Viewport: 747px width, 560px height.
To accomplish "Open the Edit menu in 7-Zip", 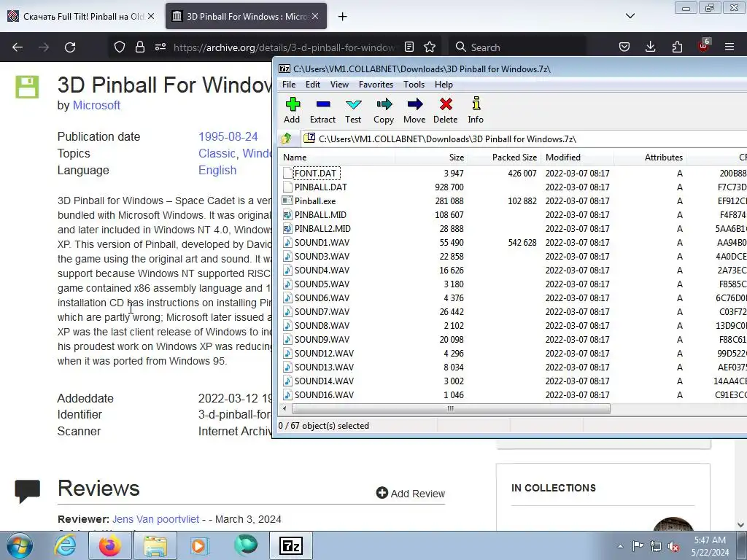I will (312, 85).
